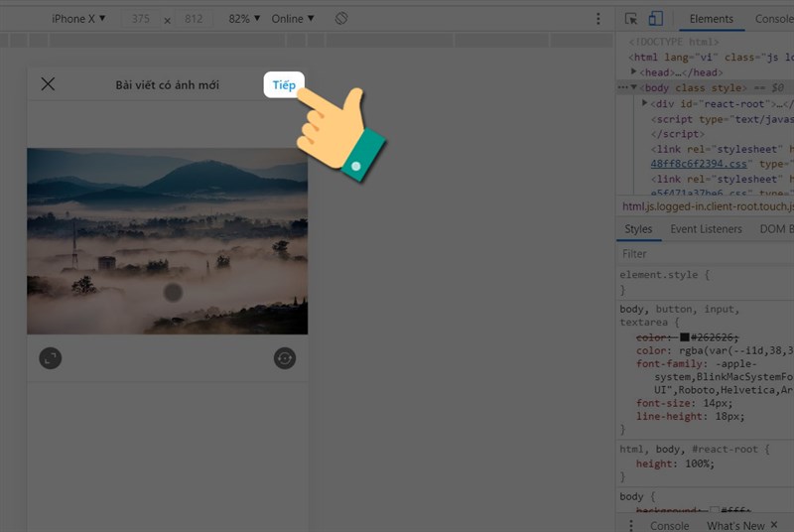Open the Online throttling dropdown
The image size is (794, 532).
[x=293, y=19]
